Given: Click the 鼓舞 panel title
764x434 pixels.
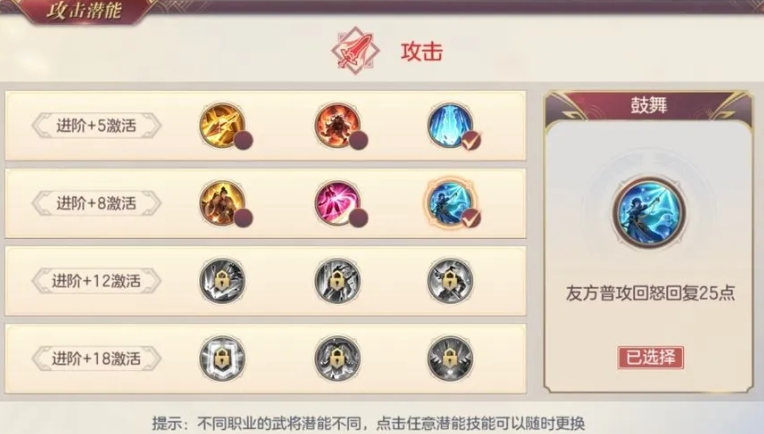Looking at the screenshot, I should point(649,105).
